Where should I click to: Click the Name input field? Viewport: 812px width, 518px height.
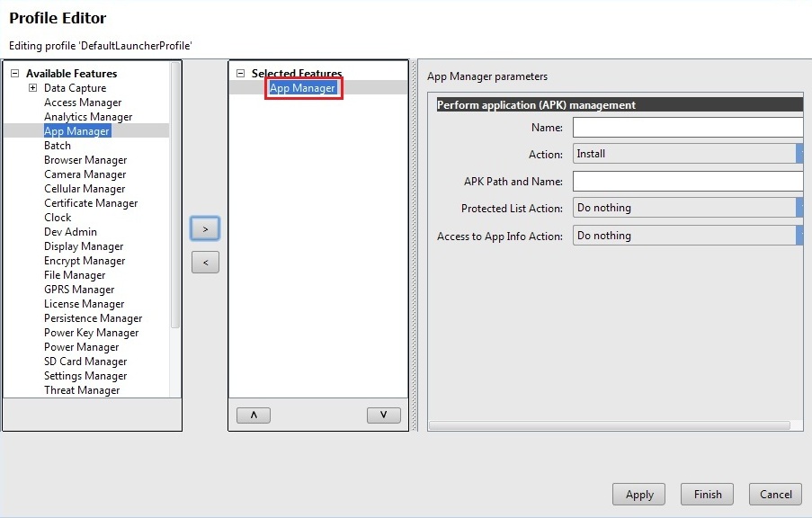[688, 127]
